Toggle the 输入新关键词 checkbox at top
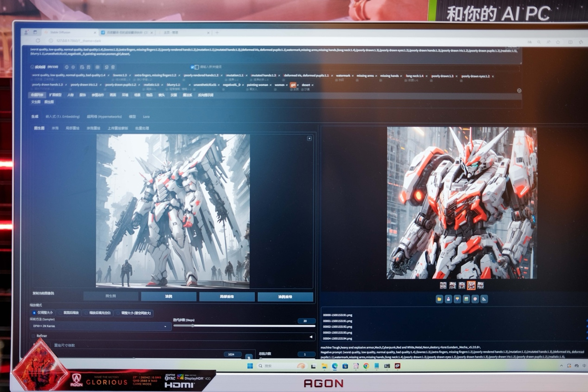The height and width of the screenshot is (392, 588). click(192, 67)
